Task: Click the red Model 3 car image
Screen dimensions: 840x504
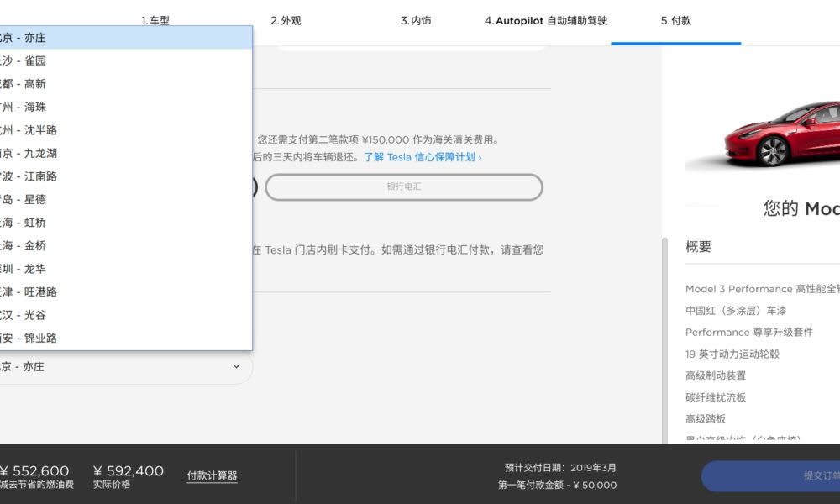Action: [x=783, y=134]
